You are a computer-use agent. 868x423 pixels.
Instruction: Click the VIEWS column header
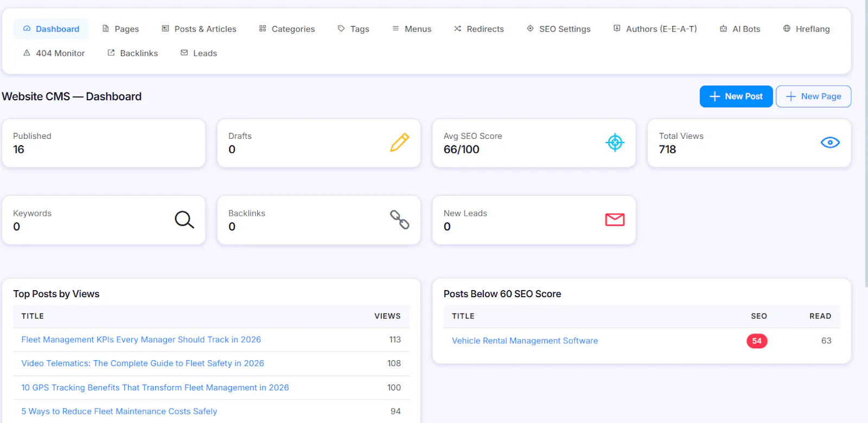387,316
